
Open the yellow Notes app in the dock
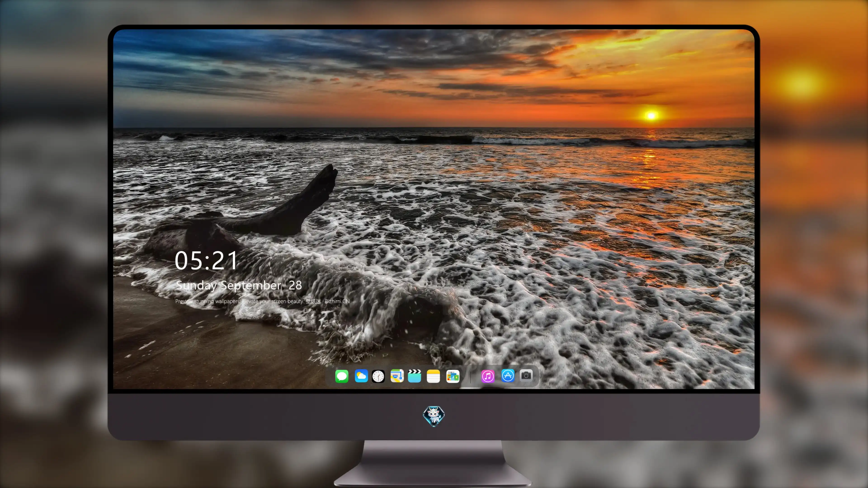(x=433, y=376)
